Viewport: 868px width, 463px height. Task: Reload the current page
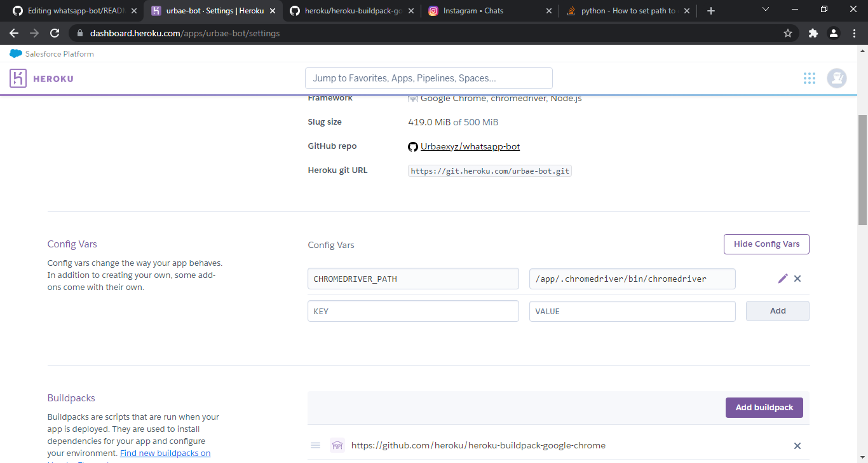tap(55, 33)
